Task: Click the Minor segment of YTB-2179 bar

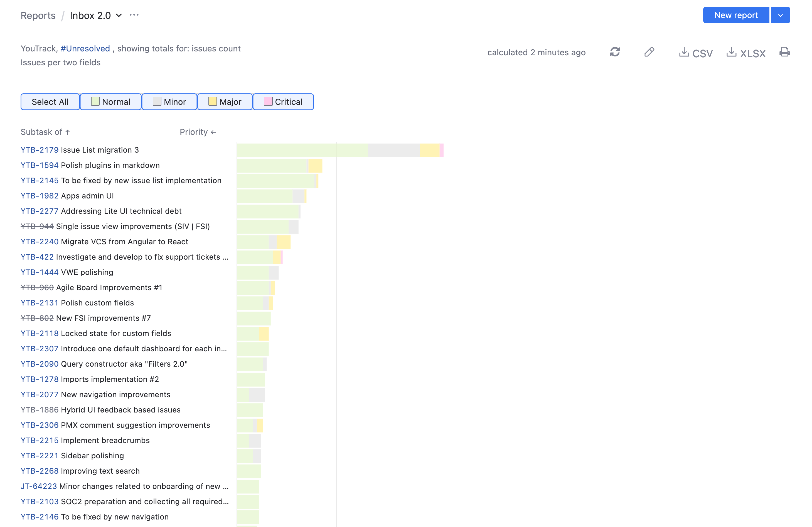Action: click(393, 150)
